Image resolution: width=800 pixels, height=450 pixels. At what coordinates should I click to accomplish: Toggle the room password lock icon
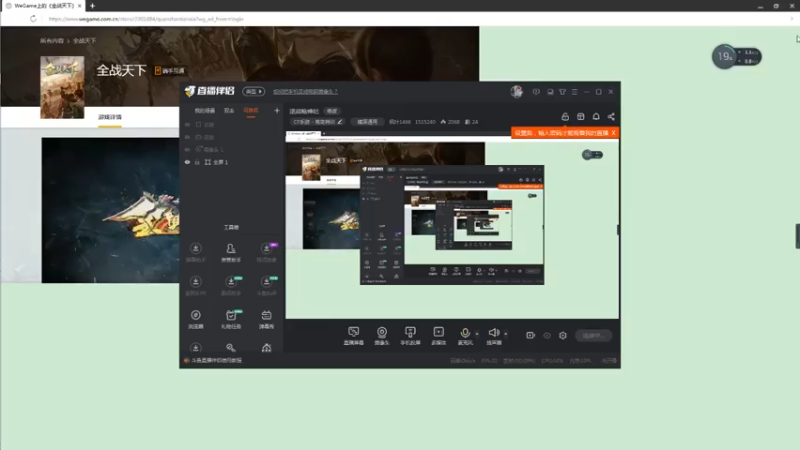click(565, 117)
